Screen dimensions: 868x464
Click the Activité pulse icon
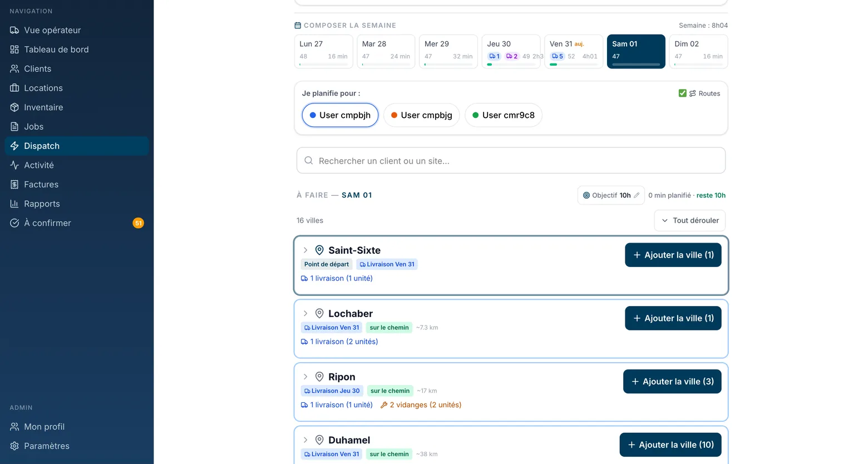14,165
